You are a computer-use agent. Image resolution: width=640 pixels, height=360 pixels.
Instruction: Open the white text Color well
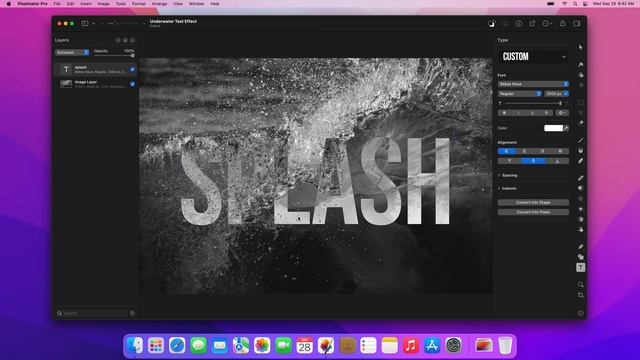click(x=553, y=128)
